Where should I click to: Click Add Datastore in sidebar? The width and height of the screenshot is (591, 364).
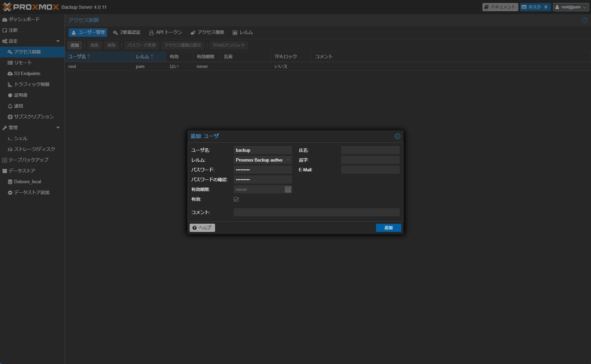click(31, 192)
